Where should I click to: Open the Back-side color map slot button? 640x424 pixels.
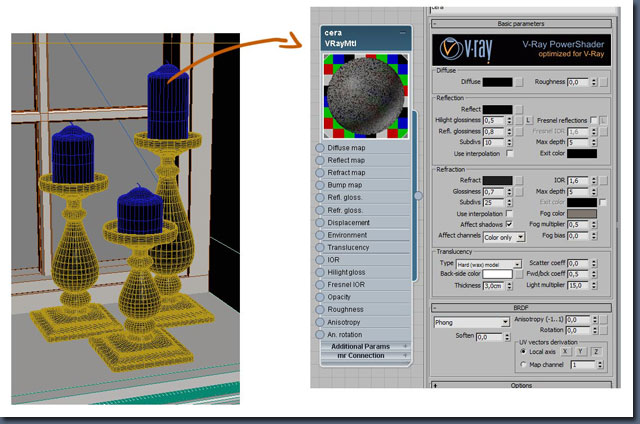(x=519, y=274)
